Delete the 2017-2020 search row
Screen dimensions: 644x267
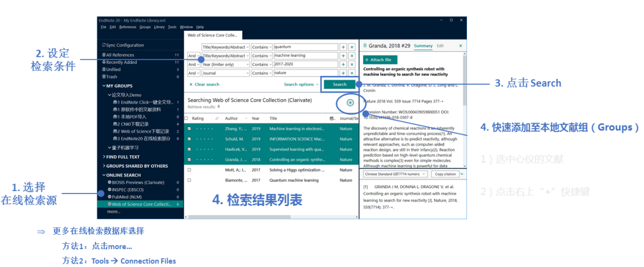[x=352, y=64]
